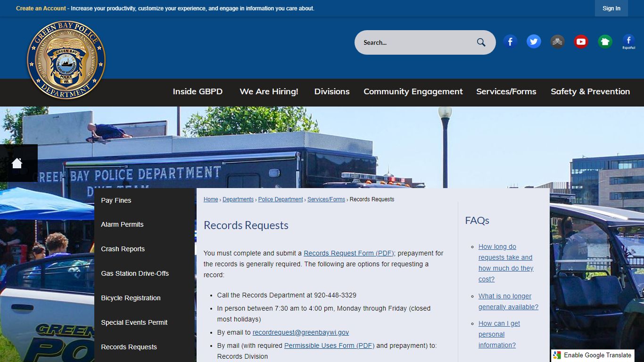Open the Records Request Form (PDF) link
This screenshot has height=362, width=644.
(349, 253)
